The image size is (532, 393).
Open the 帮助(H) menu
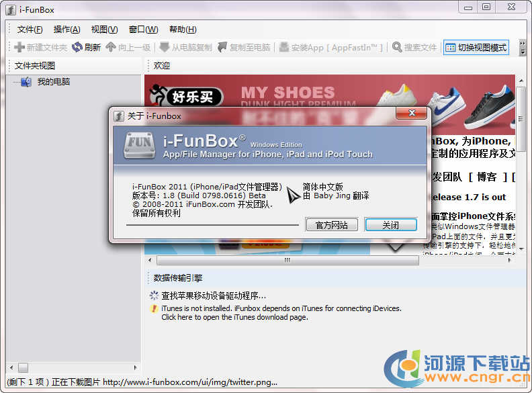pos(183,30)
